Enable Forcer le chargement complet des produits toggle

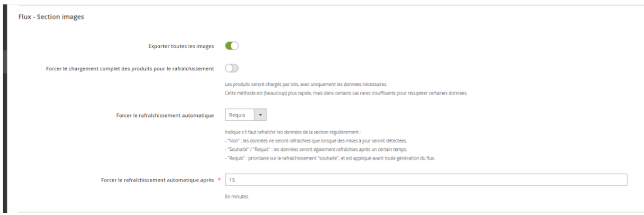click(x=232, y=68)
